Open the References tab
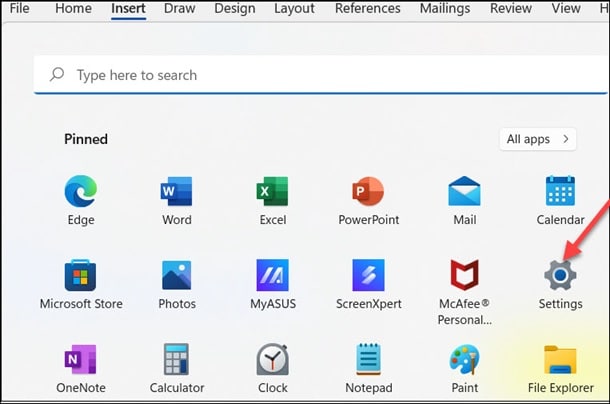Image resolution: width=610 pixels, height=404 pixels. [368, 8]
